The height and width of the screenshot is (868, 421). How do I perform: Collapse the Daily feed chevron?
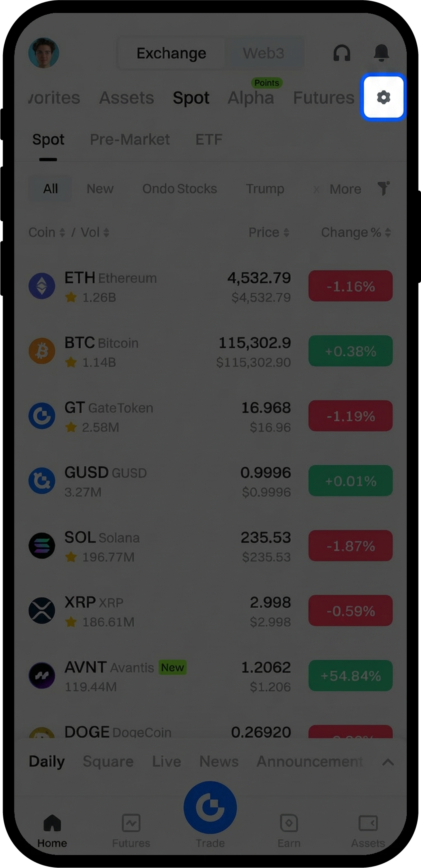(x=388, y=762)
